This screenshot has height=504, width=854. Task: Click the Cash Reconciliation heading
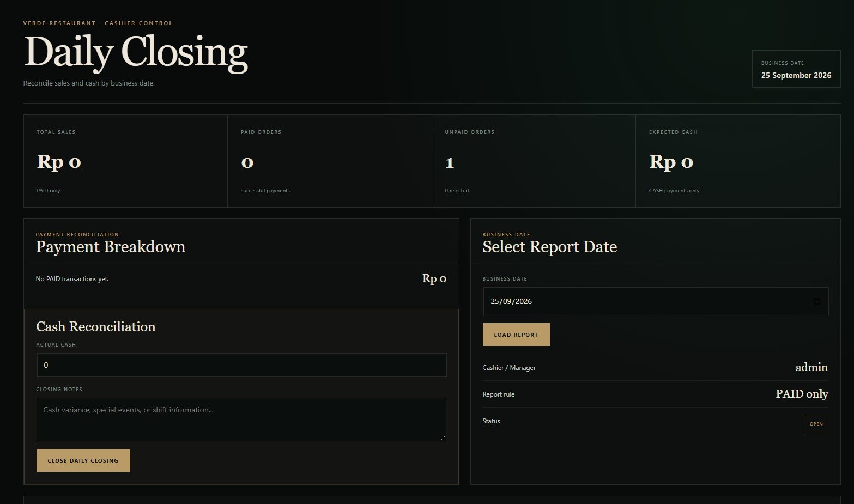click(x=96, y=326)
